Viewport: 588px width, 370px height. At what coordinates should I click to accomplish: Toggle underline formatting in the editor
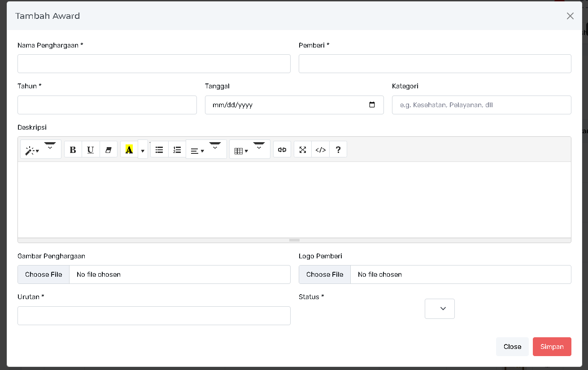(x=91, y=150)
